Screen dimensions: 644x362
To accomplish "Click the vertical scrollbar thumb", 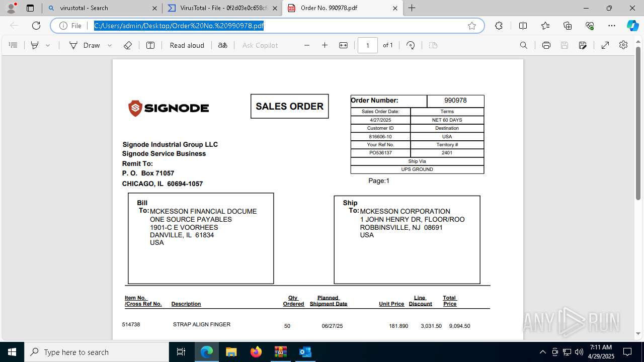I will tap(638, 123).
